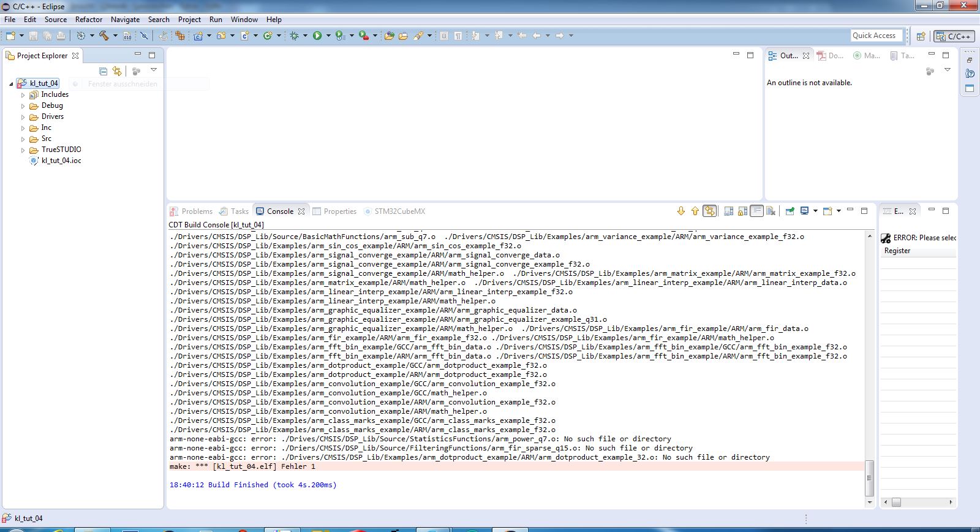Expand the TrueSTUDIO folder
Image resolution: width=980 pixels, height=532 pixels.
[x=23, y=150]
